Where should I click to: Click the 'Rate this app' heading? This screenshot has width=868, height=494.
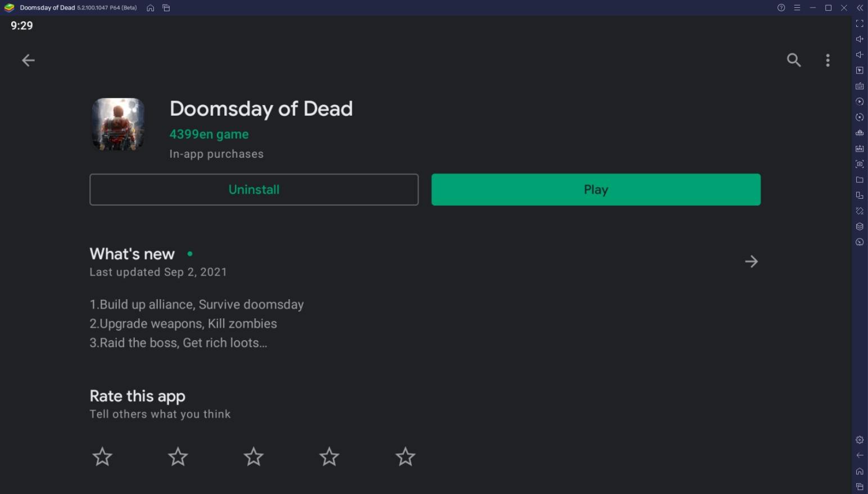tap(138, 396)
